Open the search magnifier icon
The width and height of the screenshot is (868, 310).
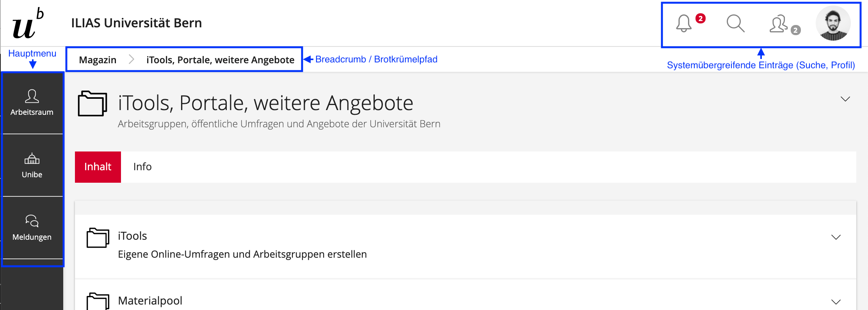[x=735, y=23]
